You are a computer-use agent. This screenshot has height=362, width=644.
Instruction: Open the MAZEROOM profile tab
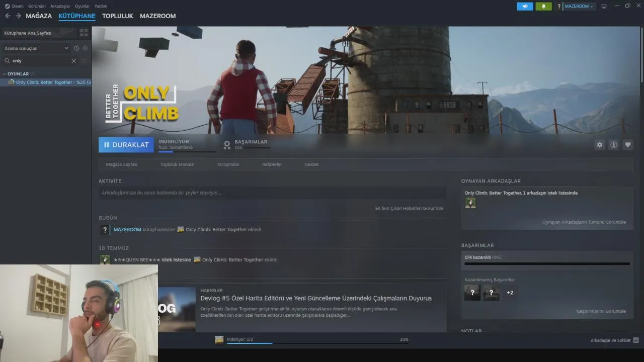coord(158,16)
